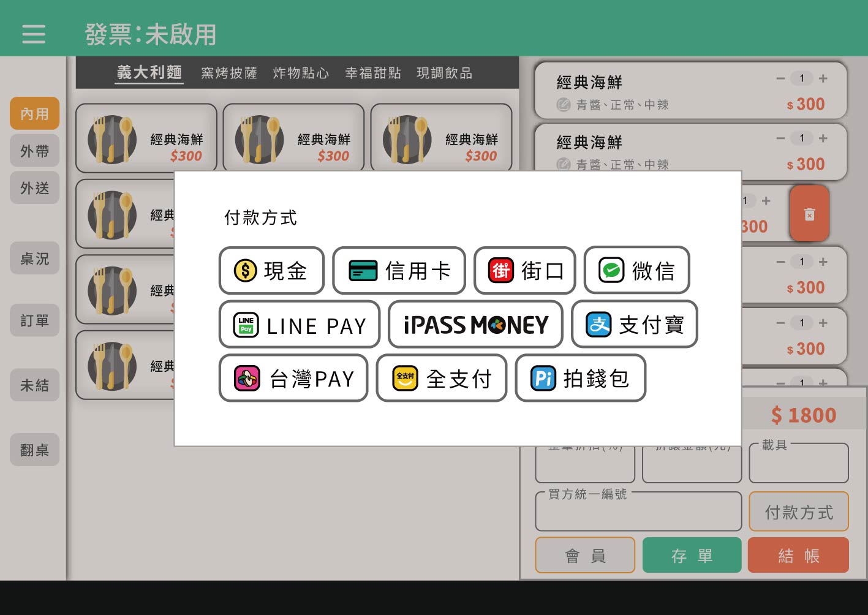Select 內用 dine-in mode
This screenshot has width=868, height=615.
34,113
